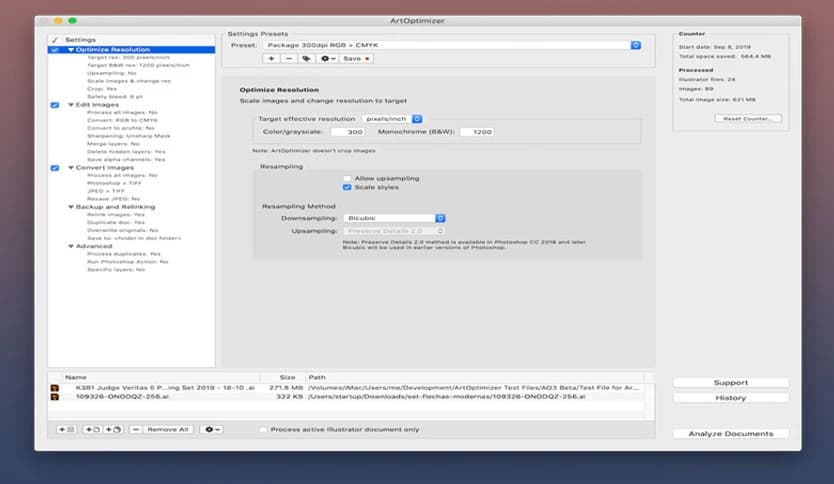The image size is (834, 484).
Task: Click the minus icon to remove selected file
Action: point(135,429)
